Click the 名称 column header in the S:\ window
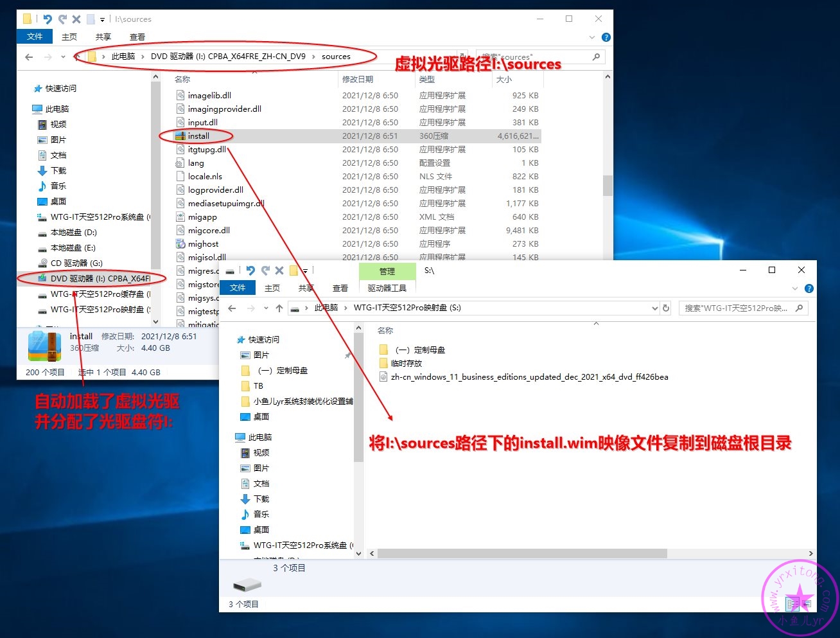The image size is (840, 638). click(x=385, y=330)
